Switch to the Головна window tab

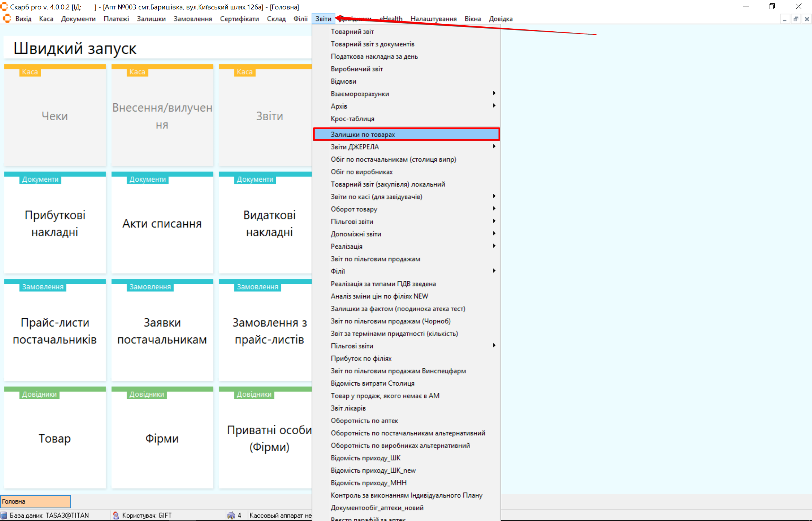click(35, 501)
